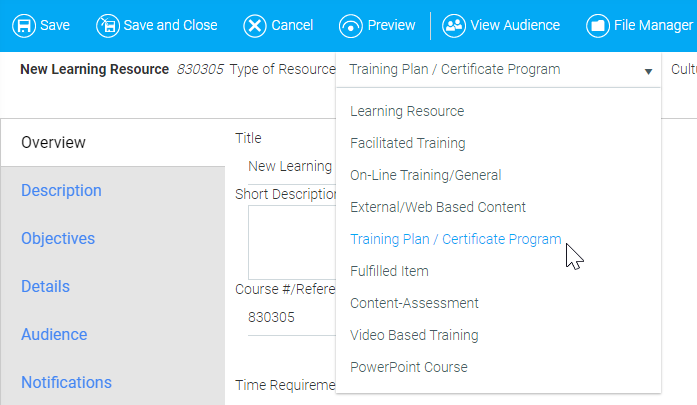Select PowerPoint Course resource type
This screenshot has width=697, height=405.
(x=408, y=367)
